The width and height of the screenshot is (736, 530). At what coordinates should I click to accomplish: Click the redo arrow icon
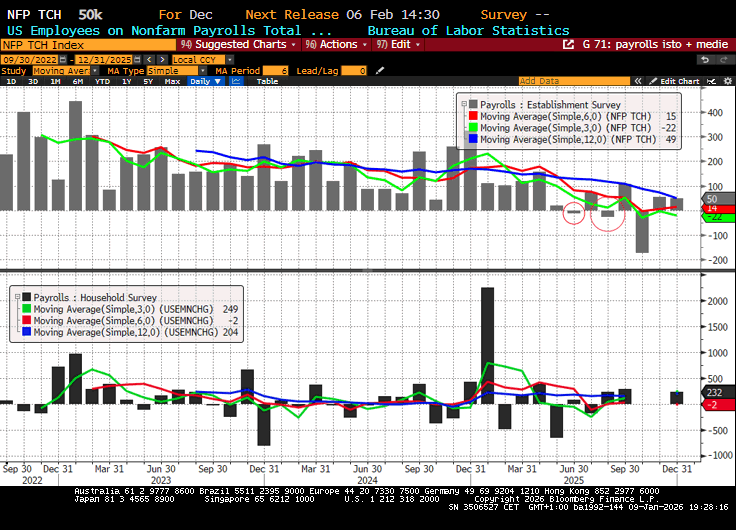tap(724, 59)
